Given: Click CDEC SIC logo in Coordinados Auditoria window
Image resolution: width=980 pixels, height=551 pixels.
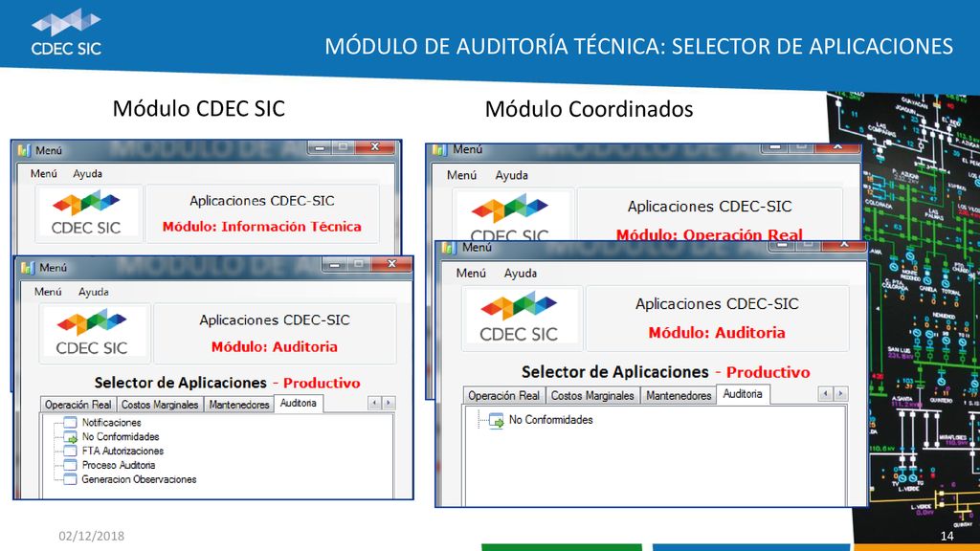Looking at the screenshot, I should click(519, 316).
